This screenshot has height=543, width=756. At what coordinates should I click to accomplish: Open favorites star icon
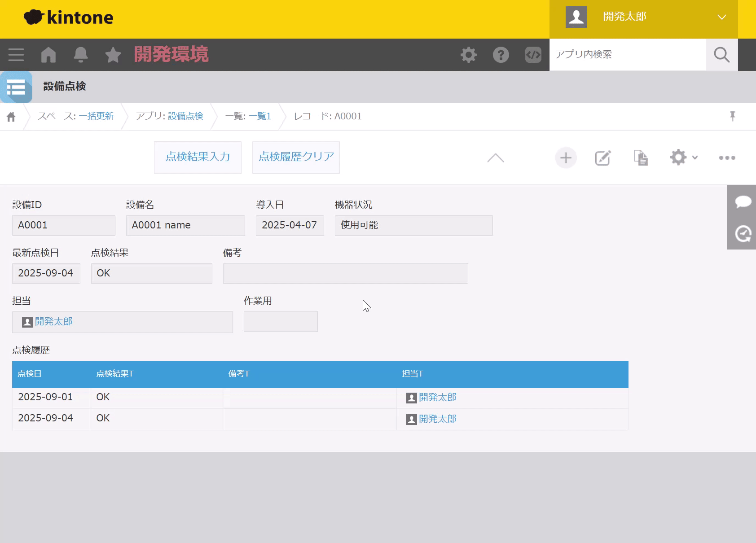[113, 55]
